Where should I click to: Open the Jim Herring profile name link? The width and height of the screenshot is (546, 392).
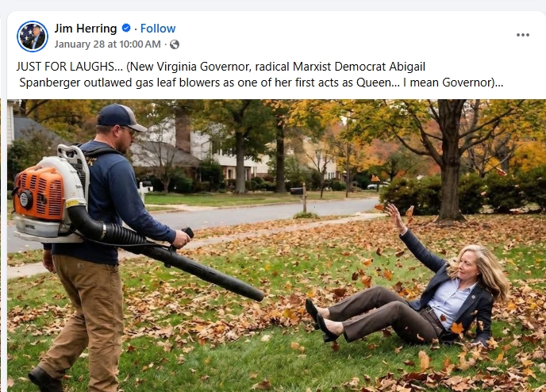tap(86, 29)
